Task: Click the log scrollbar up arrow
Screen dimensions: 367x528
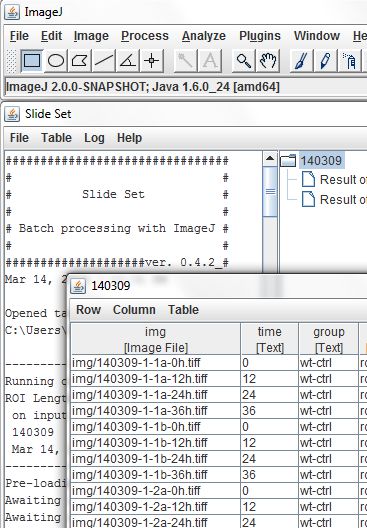Action: pyautogui.click(x=270, y=159)
